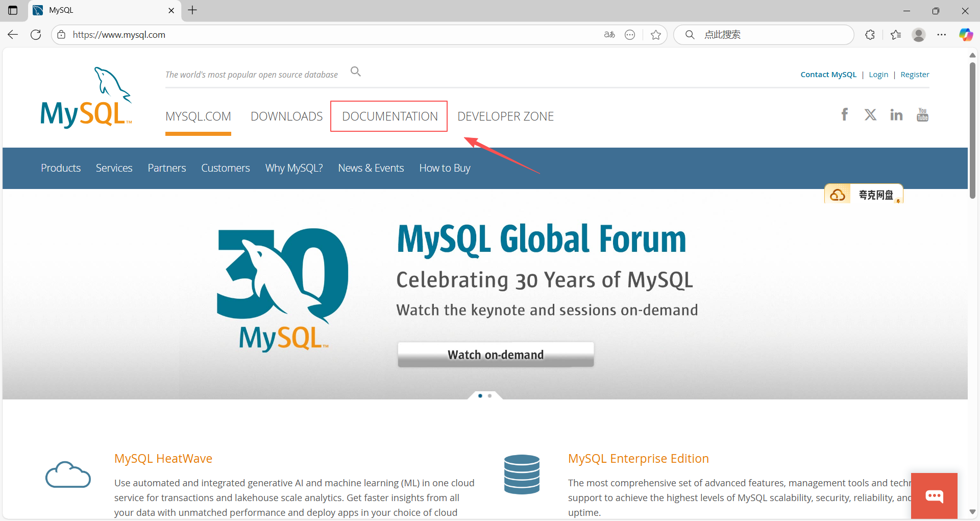980x521 pixels.
Task: Open the Why MySQL? menu
Action: tap(294, 168)
